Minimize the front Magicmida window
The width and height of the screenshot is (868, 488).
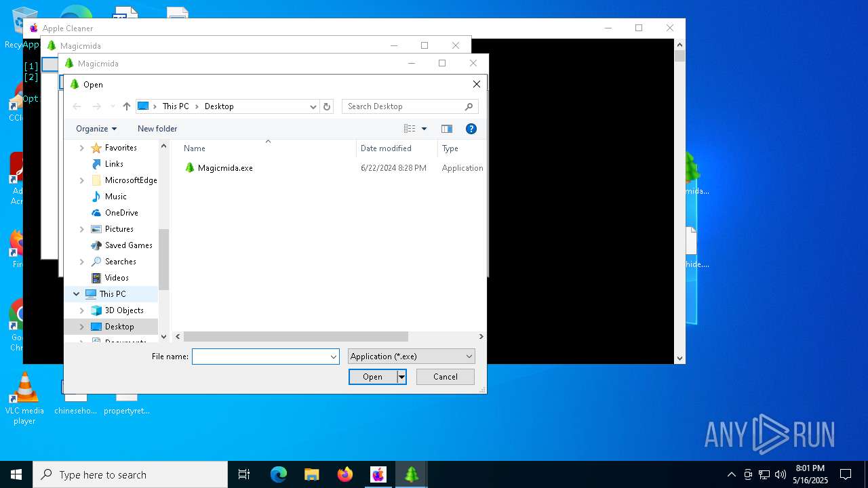coord(411,63)
